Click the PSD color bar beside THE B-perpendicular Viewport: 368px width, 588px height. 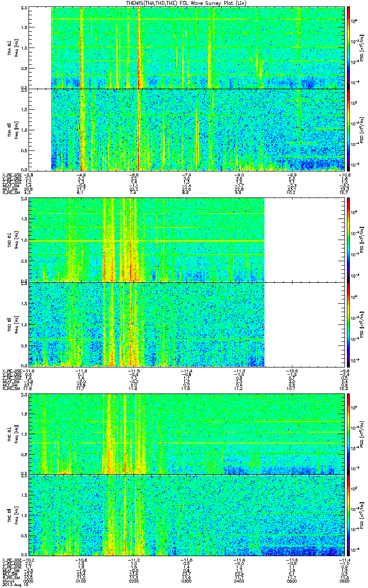(348, 433)
